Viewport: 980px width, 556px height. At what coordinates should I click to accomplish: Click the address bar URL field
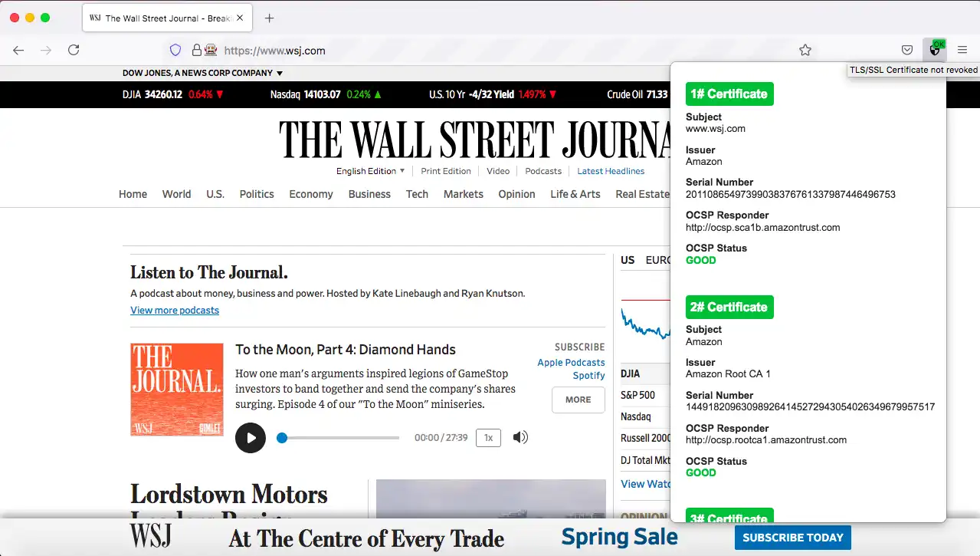490,51
